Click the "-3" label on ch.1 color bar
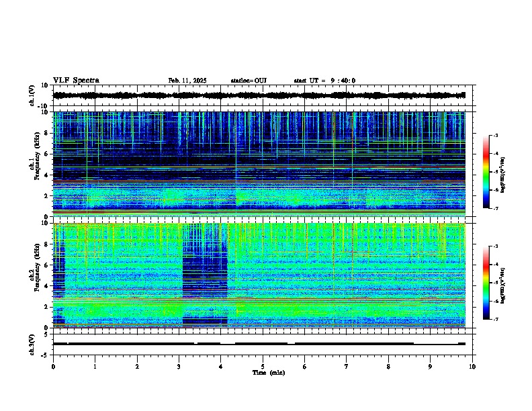This screenshot has width=532, height=411. tap(496, 136)
